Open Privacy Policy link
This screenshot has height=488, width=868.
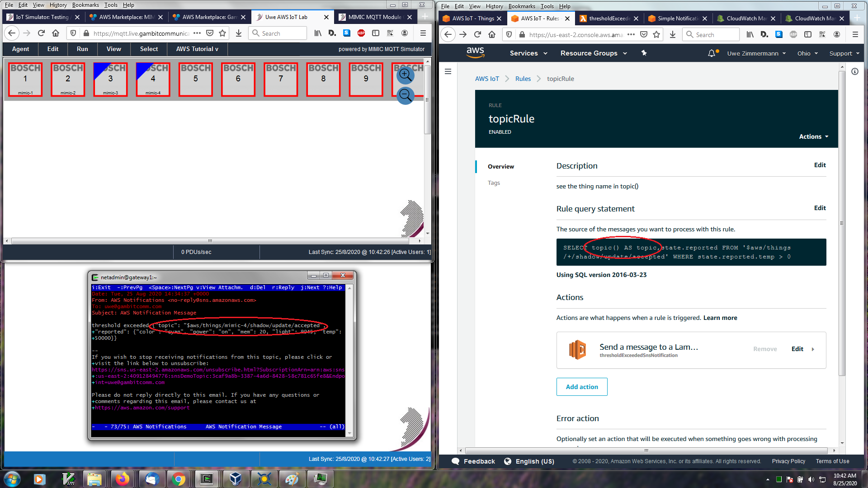788,461
